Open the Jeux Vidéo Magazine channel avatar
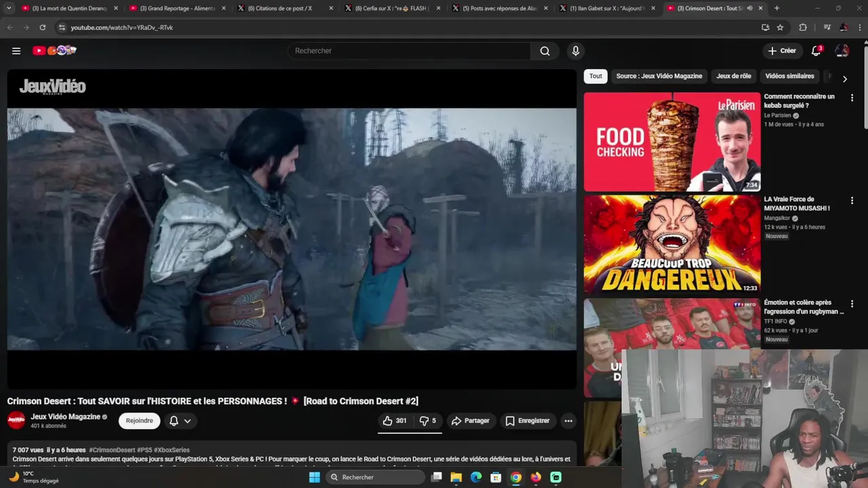 coord(16,420)
